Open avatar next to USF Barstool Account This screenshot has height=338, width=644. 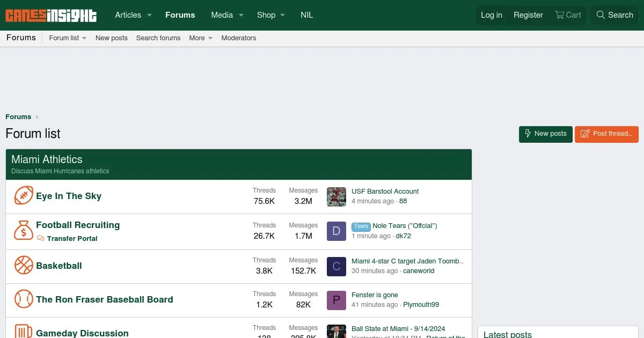pyautogui.click(x=336, y=197)
